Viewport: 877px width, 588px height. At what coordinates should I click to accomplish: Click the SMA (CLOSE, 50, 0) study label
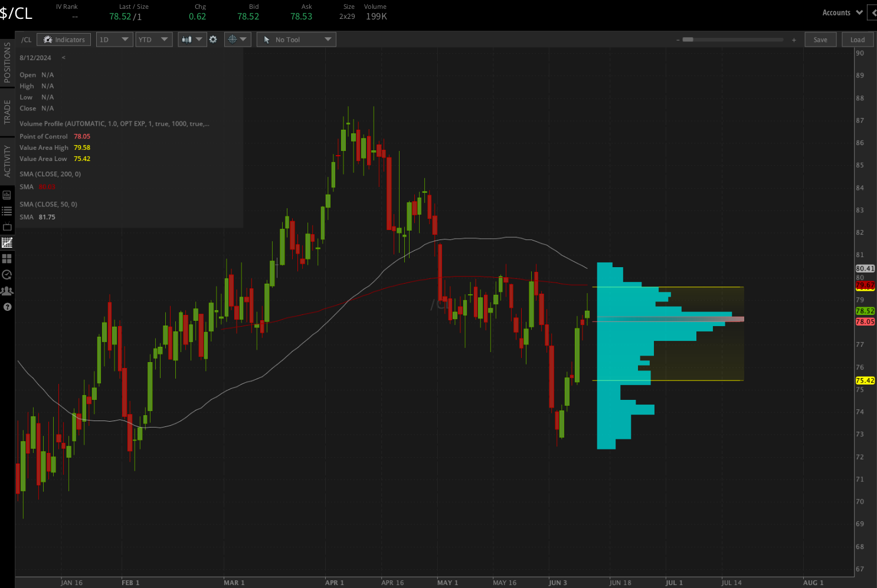pos(48,204)
